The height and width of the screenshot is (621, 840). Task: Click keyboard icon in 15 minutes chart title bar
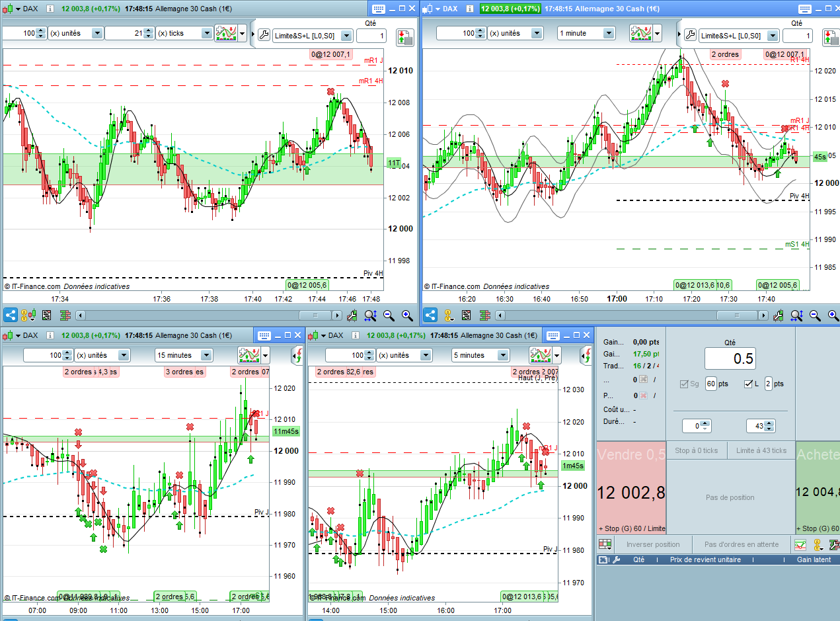[264, 335]
